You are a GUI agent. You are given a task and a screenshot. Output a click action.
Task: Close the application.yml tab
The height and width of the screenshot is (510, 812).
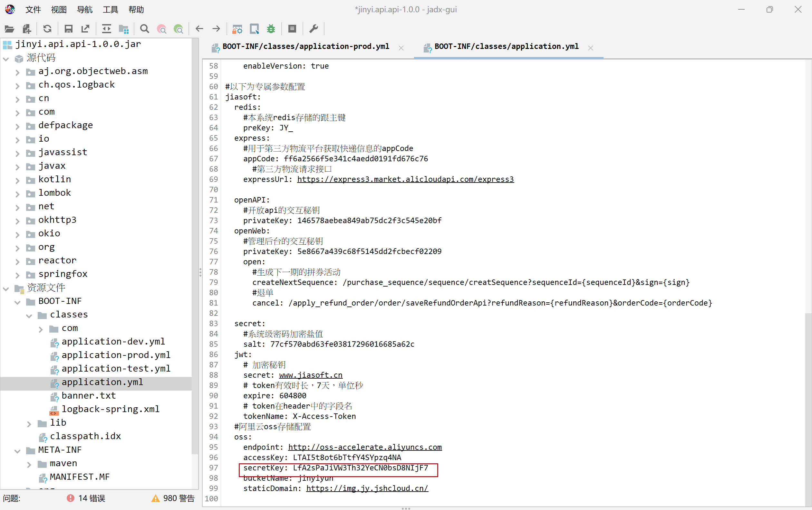(x=590, y=48)
